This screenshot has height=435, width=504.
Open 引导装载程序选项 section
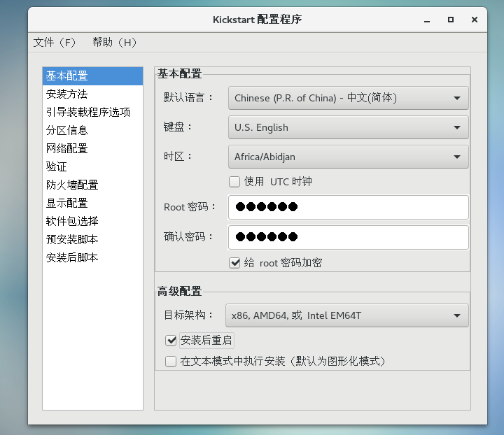[92, 112]
